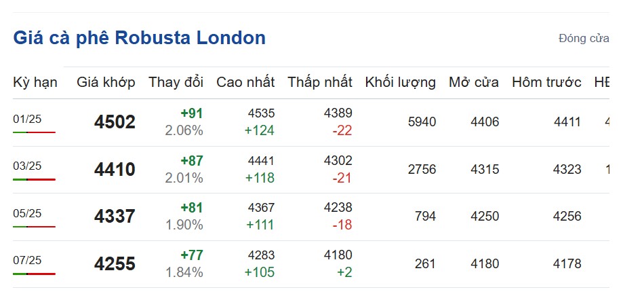This screenshot has height=294, width=644.
Task: Click the price range bar under 01/25
Action: coord(34,132)
